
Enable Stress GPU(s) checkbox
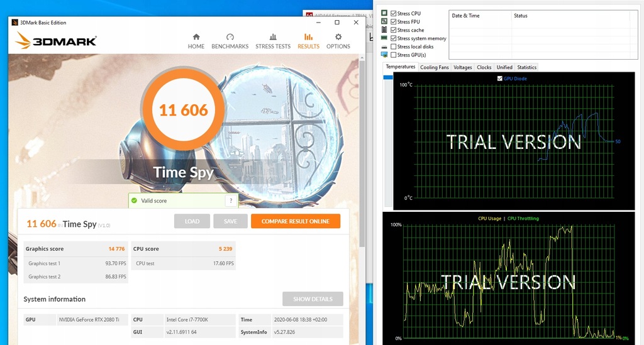[x=394, y=55]
